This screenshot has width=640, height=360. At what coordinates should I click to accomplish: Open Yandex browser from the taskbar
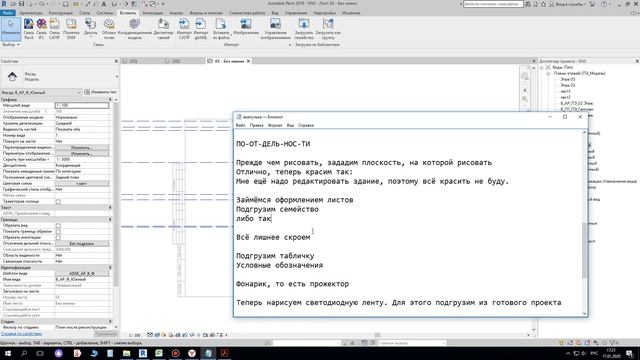[x=192, y=353]
